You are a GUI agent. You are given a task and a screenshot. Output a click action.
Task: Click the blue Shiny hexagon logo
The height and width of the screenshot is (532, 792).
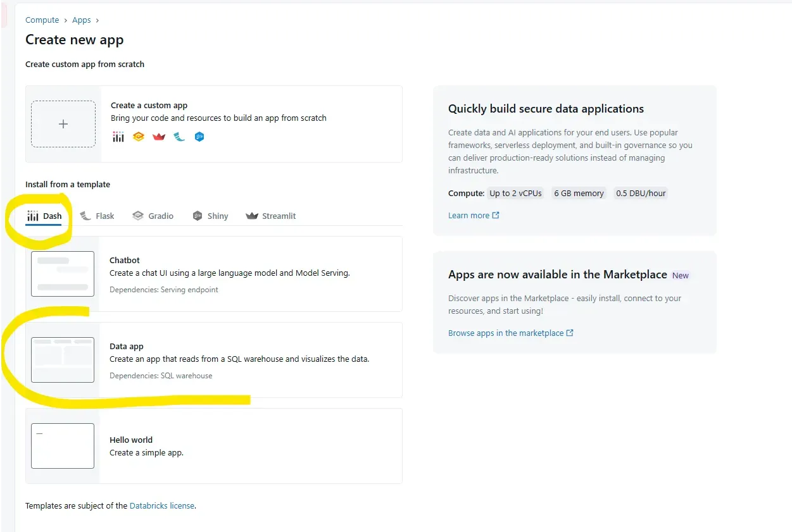point(199,137)
